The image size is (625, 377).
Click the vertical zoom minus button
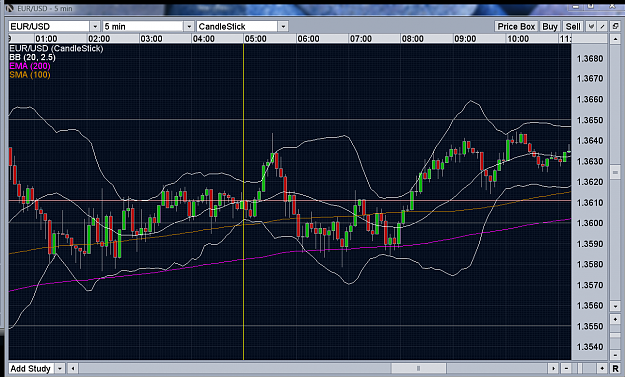615,355
